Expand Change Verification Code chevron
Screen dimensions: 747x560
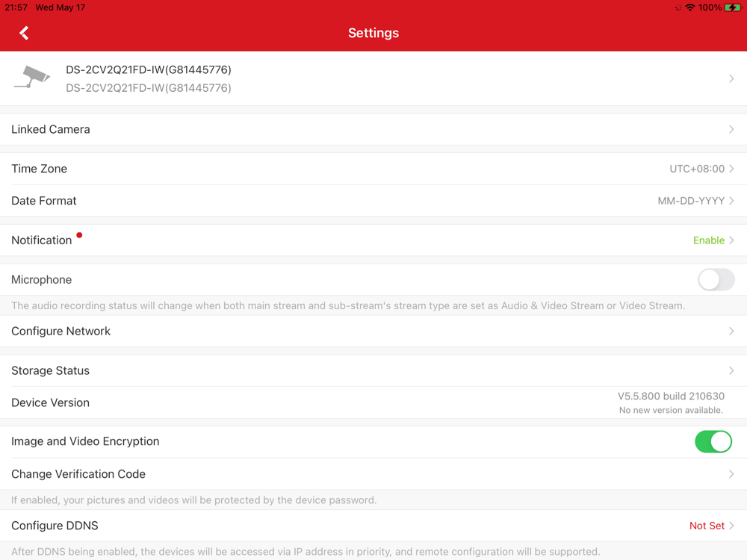coord(731,474)
